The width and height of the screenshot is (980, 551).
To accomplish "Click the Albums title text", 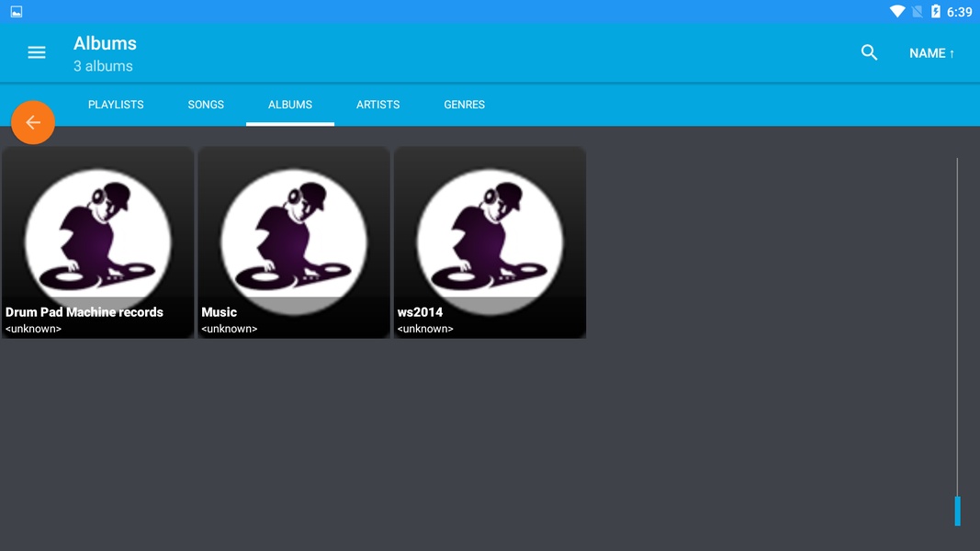I will click(x=105, y=43).
